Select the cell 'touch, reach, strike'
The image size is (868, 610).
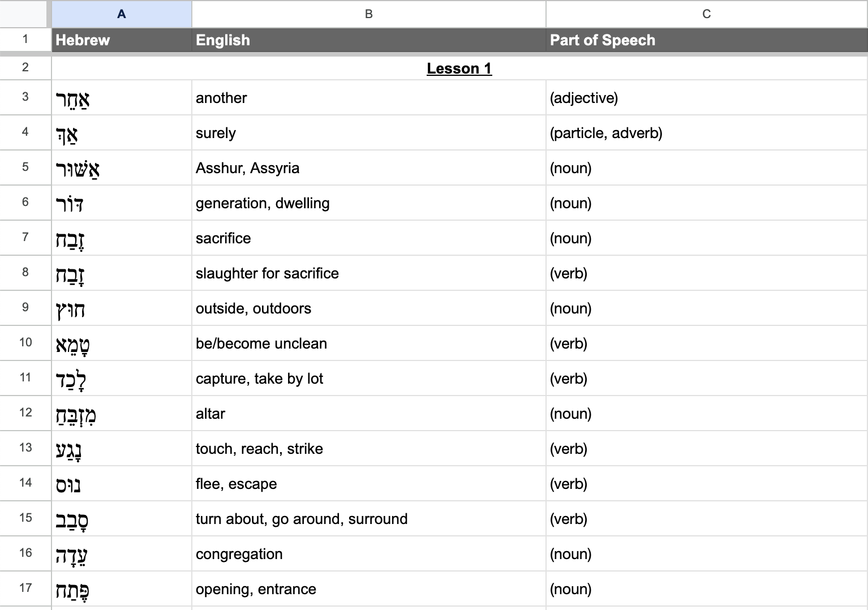point(369,449)
